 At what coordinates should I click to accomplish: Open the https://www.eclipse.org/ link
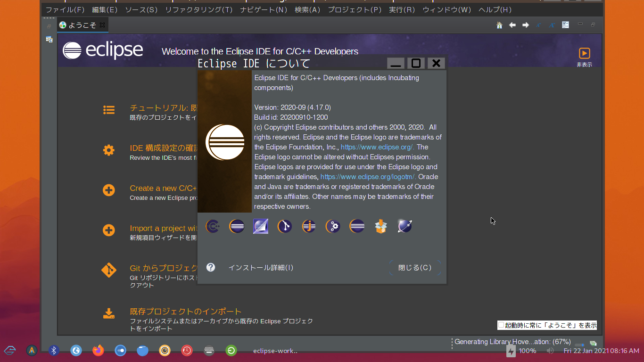[377, 147]
